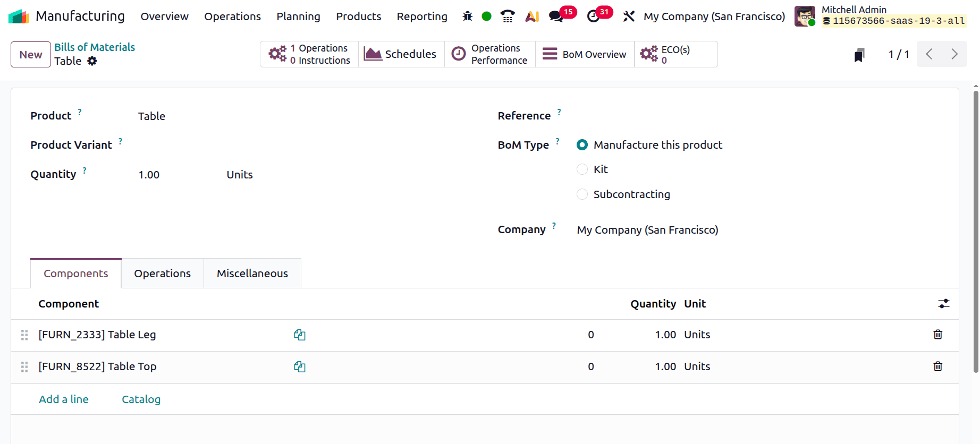The height and width of the screenshot is (444, 980).
Task: Switch to the Components tab
Action: point(76,274)
